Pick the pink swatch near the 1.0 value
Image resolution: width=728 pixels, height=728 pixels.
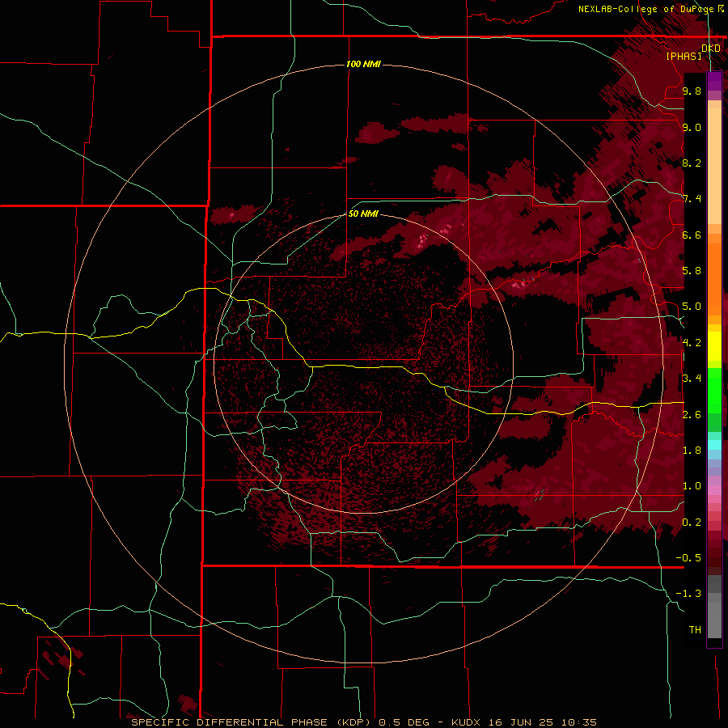pos(714,490)
